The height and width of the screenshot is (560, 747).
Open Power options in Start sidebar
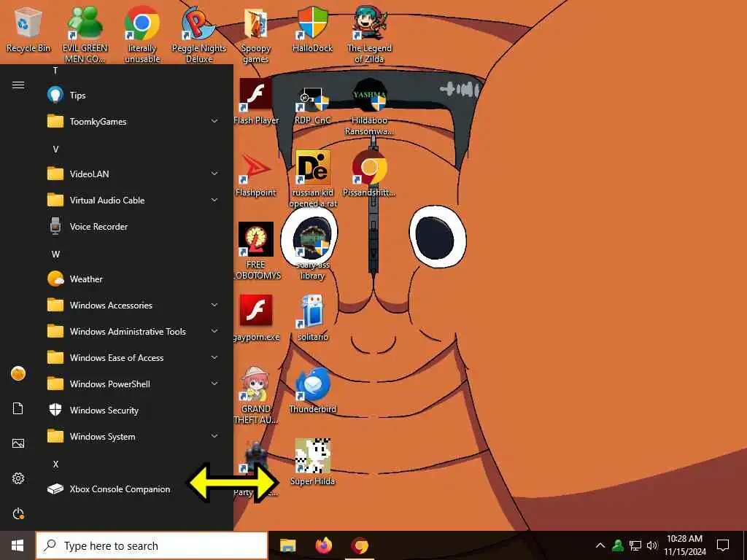(18, 513)
